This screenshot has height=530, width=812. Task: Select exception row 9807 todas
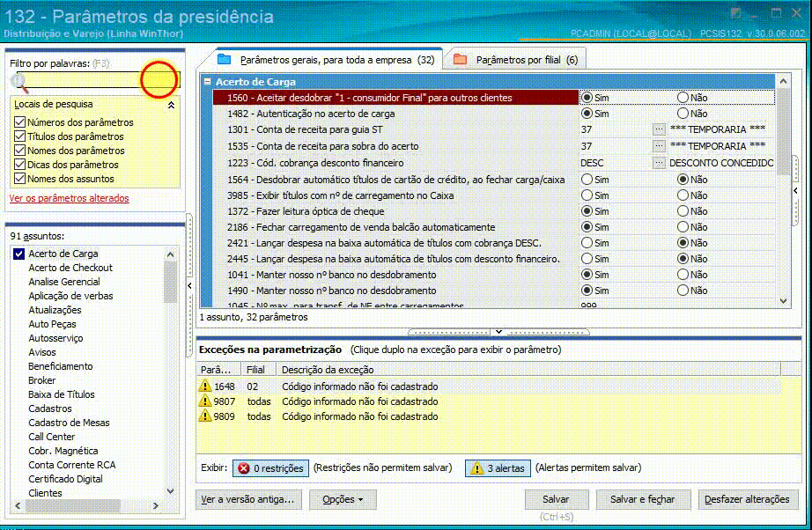click(x=490, y=401)
